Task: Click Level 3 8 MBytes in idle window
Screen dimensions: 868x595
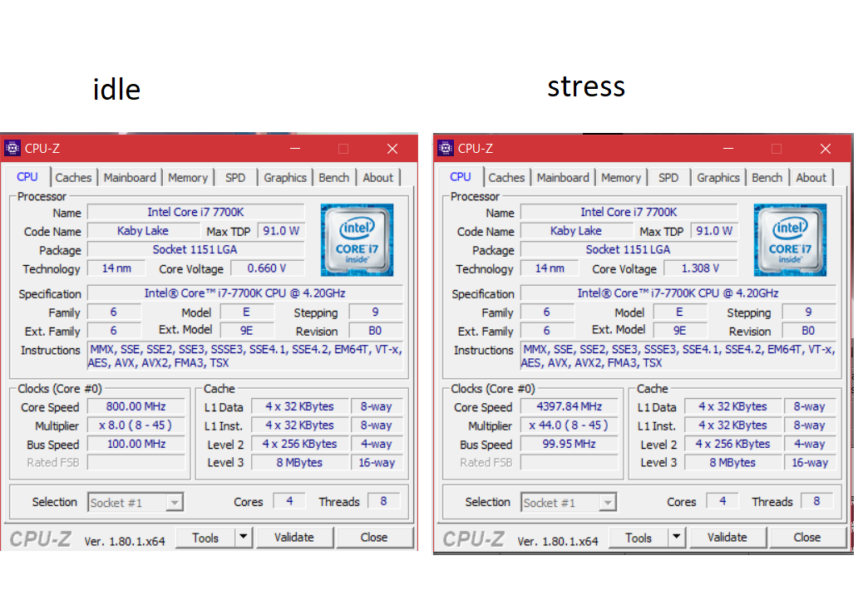Action: (x=299, y=463)
